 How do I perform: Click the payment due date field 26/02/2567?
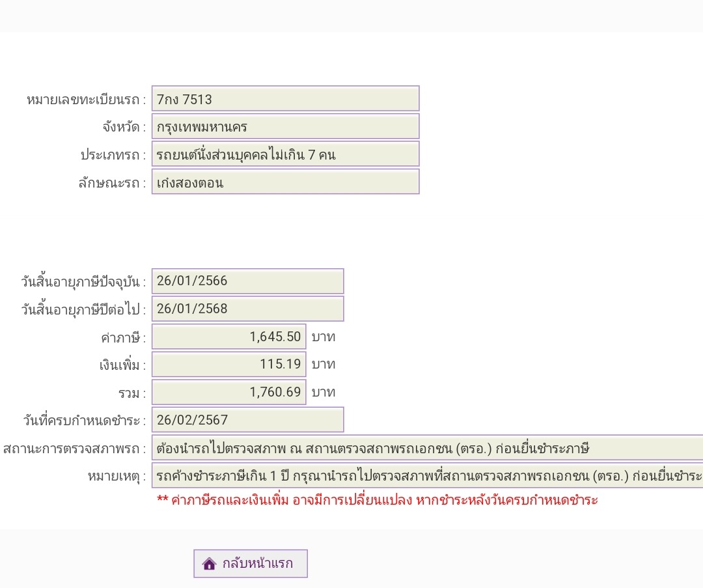248,420
